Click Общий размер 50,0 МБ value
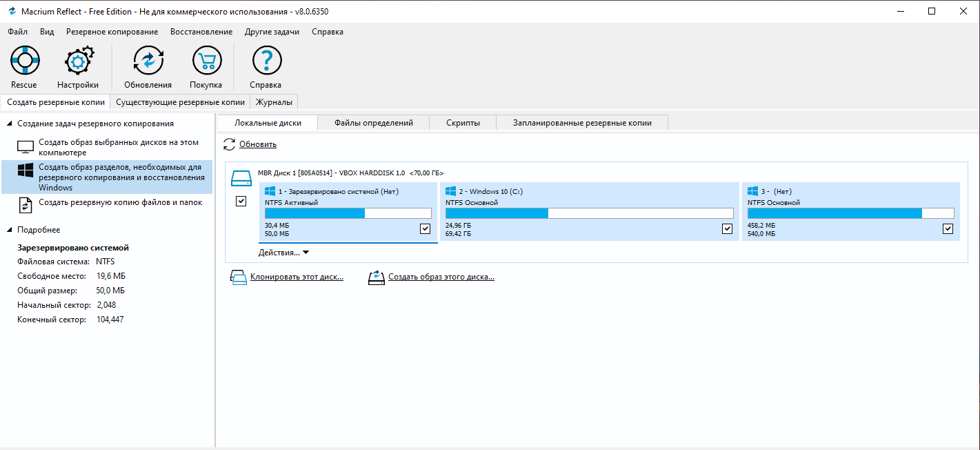 point(110,291)
